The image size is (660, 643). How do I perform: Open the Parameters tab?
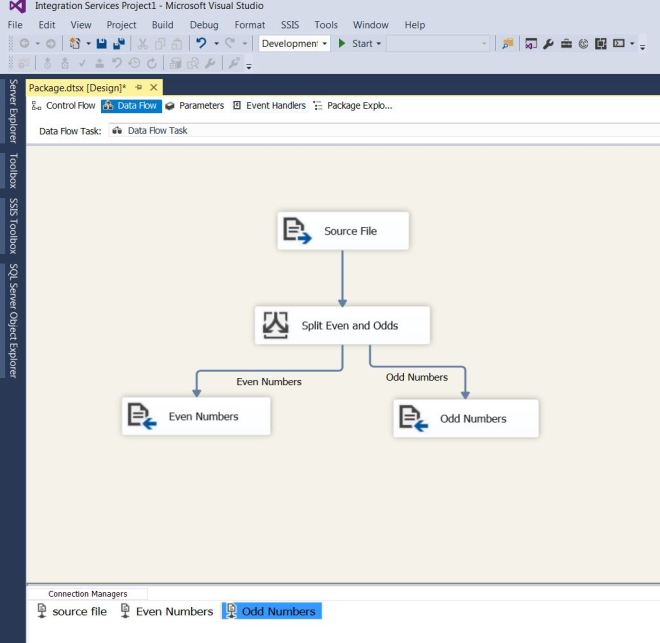[194, 106]
